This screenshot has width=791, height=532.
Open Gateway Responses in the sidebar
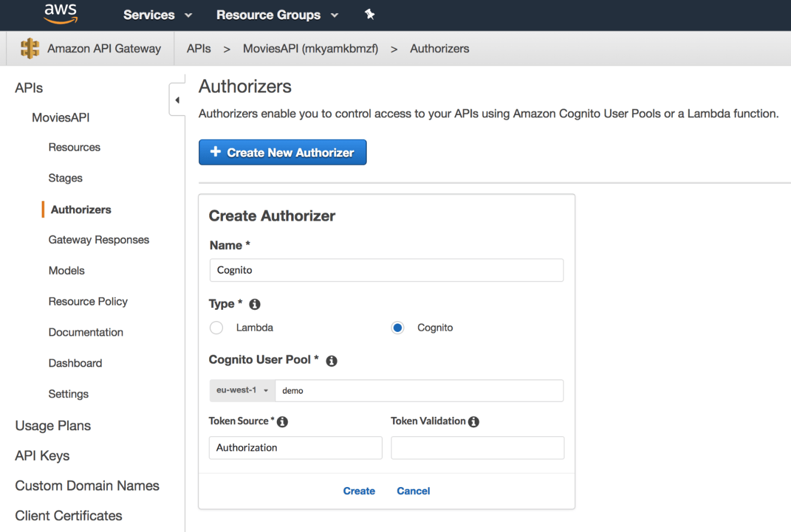point(99,240)
